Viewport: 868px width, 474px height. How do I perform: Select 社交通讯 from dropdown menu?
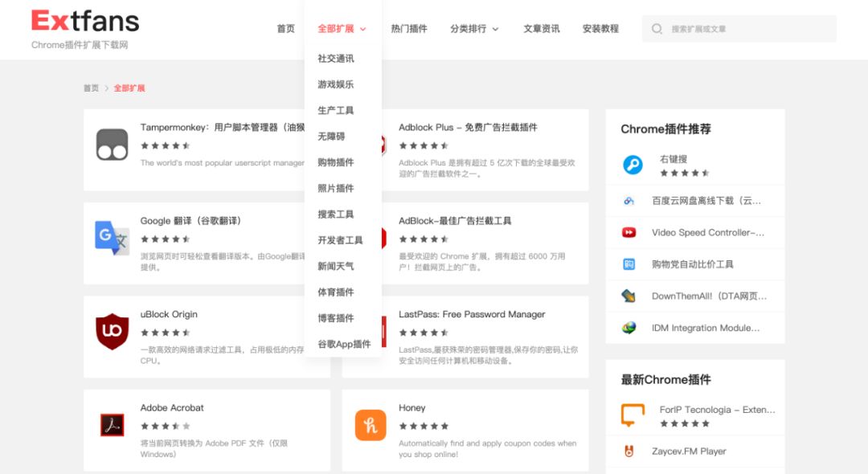pyautogui.click(x=336, y=58)
